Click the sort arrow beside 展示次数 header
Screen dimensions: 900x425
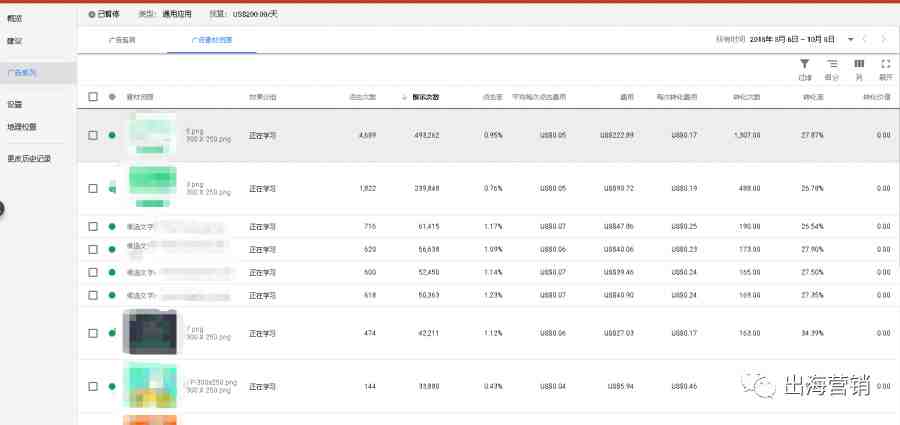405,98
